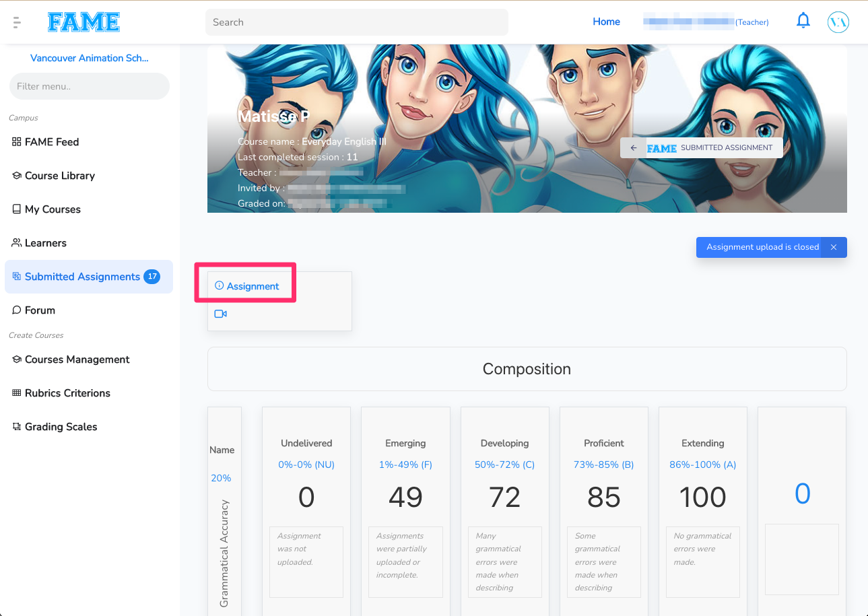The height and width of the screenshot is (616, 868).
Task: Click the 0%-0% (NU) range
Action: click(306, 465)
